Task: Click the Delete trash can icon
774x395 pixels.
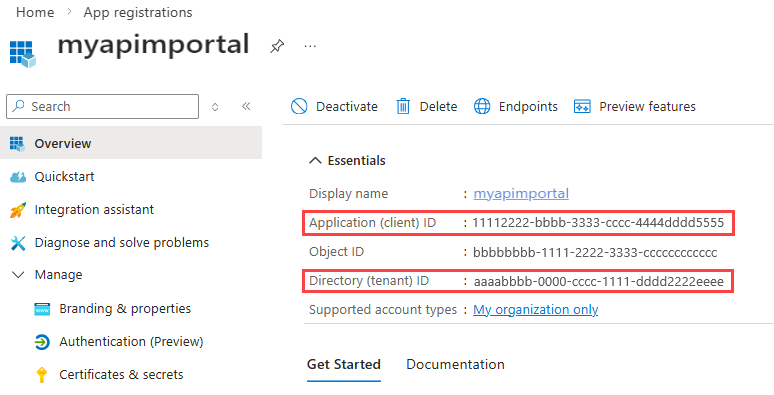Action: (x=403, y=106)
